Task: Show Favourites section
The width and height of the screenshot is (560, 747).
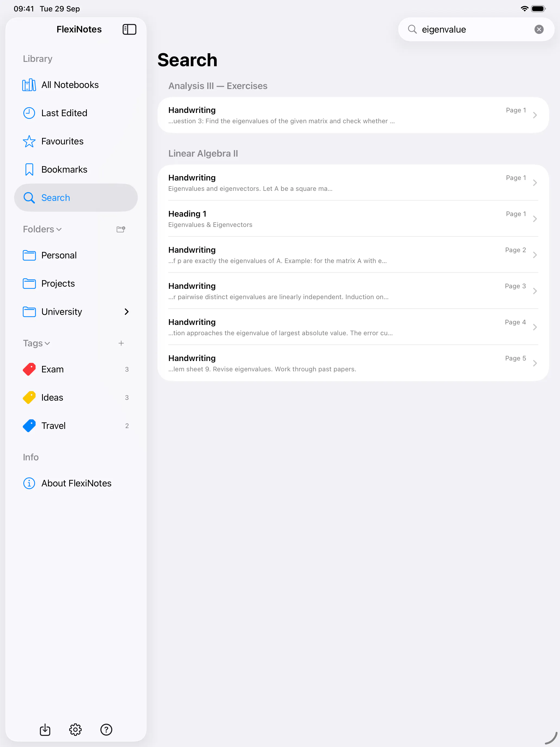Action: point(76,141)
